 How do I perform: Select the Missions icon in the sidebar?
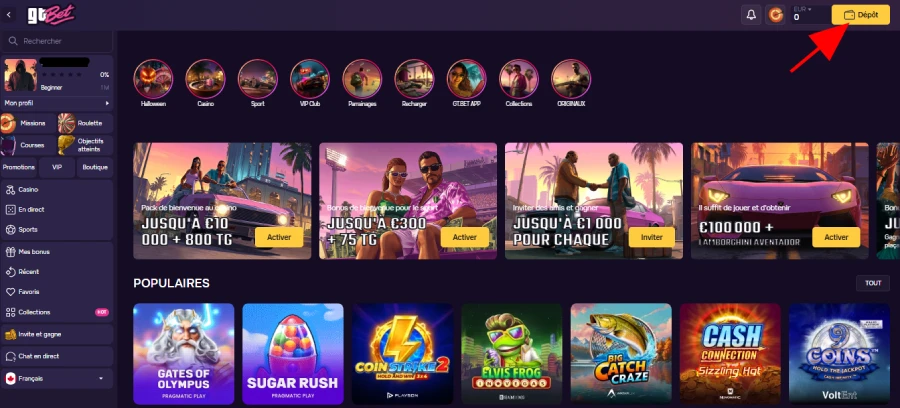click(8, 123)
